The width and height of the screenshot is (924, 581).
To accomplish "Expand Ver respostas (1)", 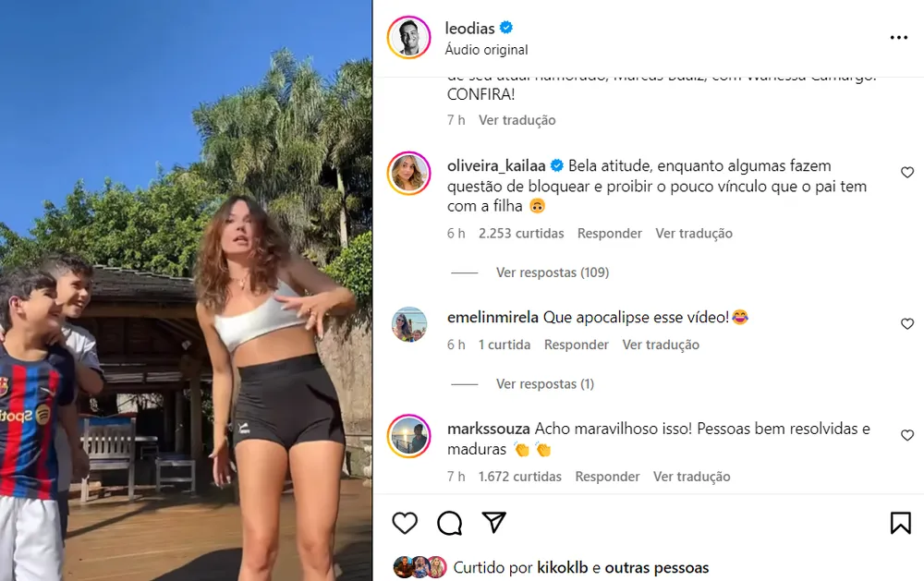I will point(545,383).
